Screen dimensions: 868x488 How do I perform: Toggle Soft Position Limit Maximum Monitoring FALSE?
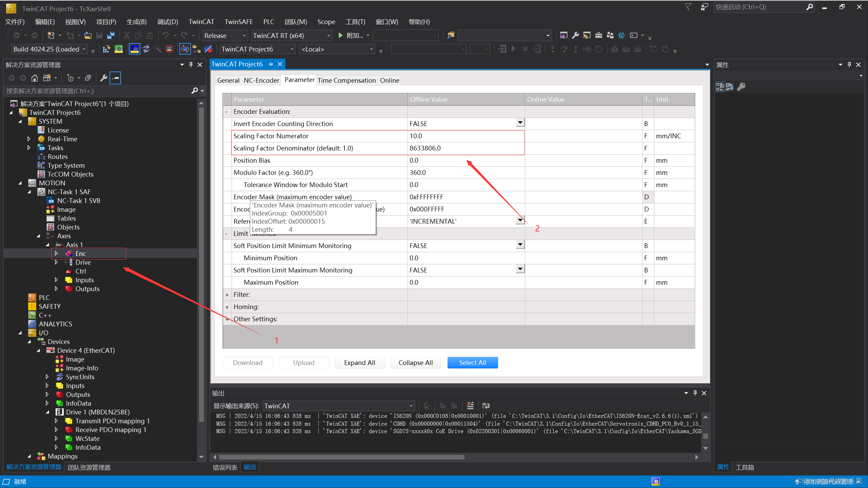[x=519, y=269]
